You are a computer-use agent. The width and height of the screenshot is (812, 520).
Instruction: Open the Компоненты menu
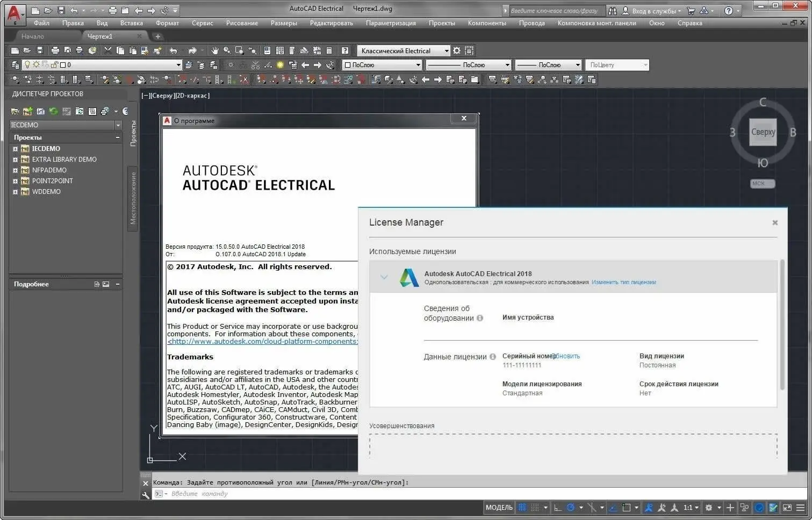487,23
